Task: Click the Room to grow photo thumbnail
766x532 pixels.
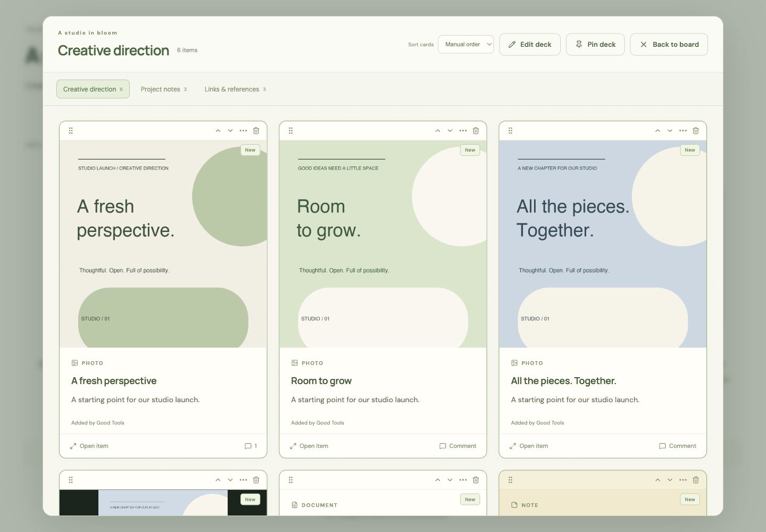Action: click(383, 244)
